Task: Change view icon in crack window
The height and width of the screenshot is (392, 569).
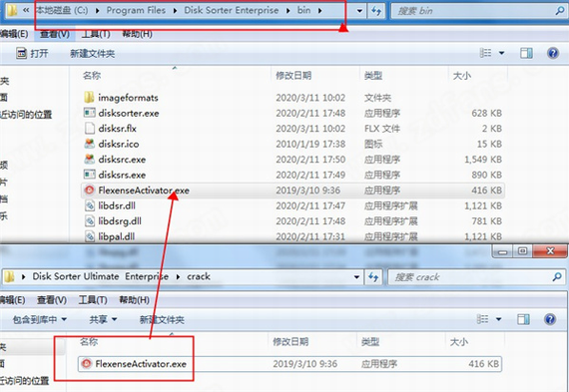Action: tap(482, 319)
